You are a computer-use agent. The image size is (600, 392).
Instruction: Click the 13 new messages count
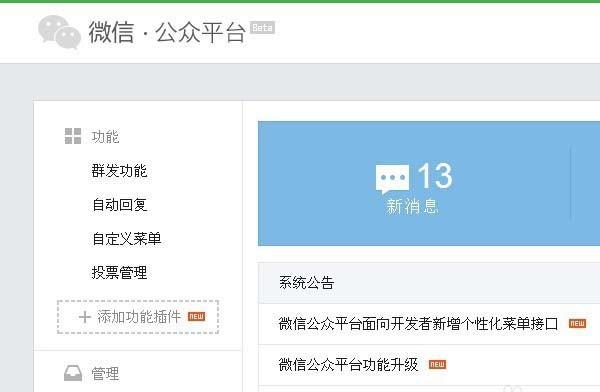click(435, 175)
